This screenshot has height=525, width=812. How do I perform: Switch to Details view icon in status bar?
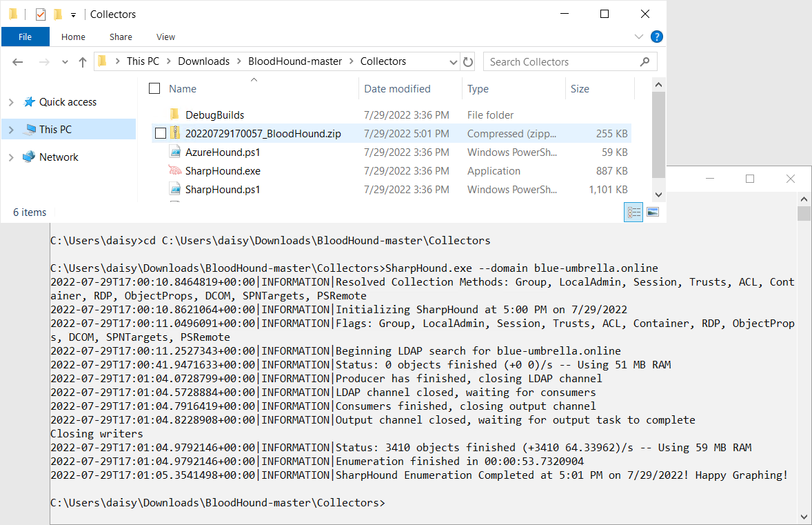point(633,212)
